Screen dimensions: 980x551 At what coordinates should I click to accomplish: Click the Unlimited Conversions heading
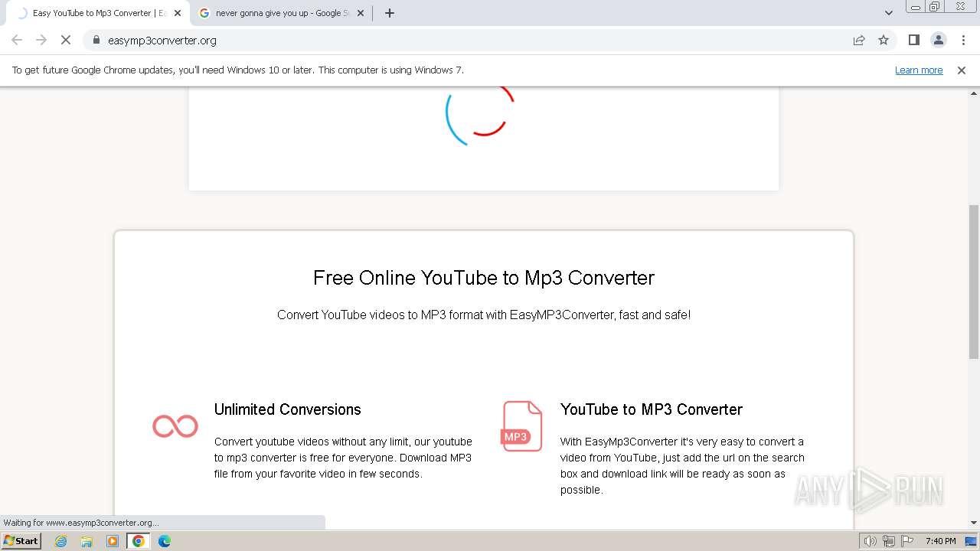point(288,409)
